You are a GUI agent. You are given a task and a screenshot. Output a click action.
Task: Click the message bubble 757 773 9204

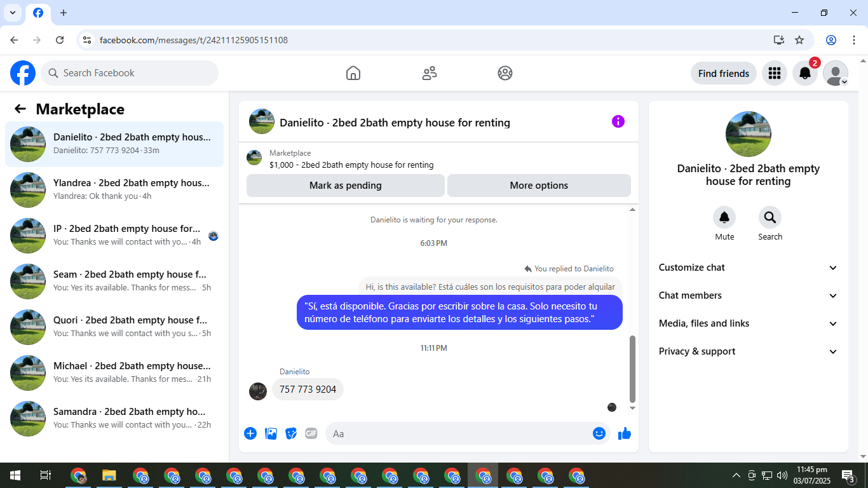click(308, 390)
